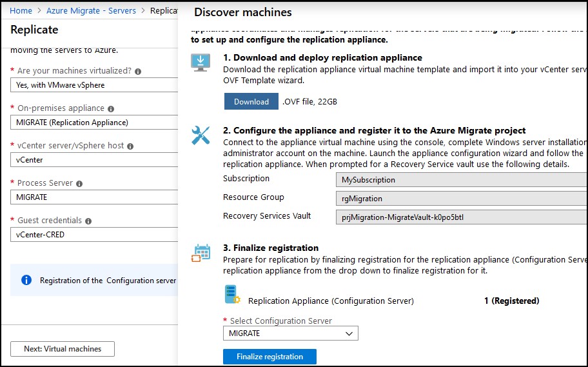This screenshot has height=367, width=588.
Task: Click info icon beside Guest credentials
Action: 88,221
